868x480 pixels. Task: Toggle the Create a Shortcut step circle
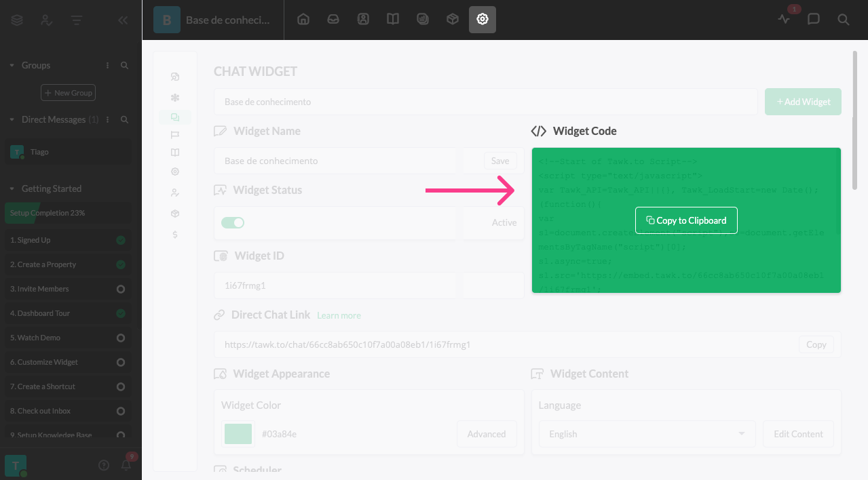point(121,386)
